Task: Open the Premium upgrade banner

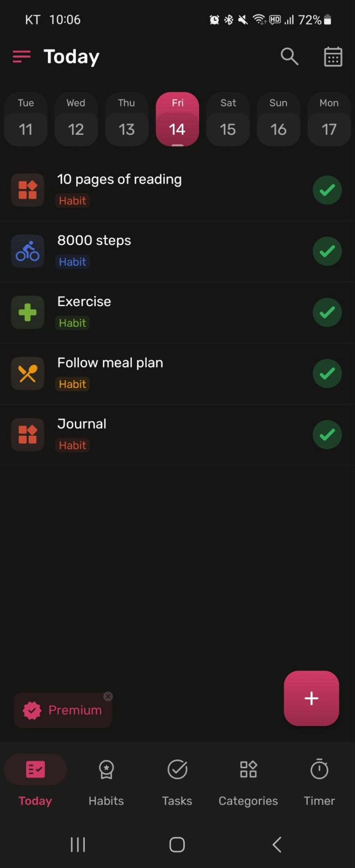Action: tap(63, 710)
